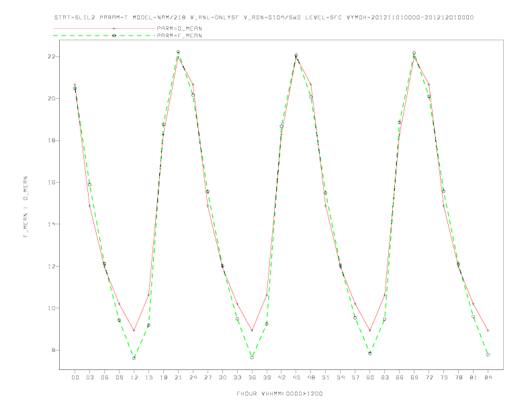
Task: Click x-axis tick label 42
Action: [x=281, y=377]
